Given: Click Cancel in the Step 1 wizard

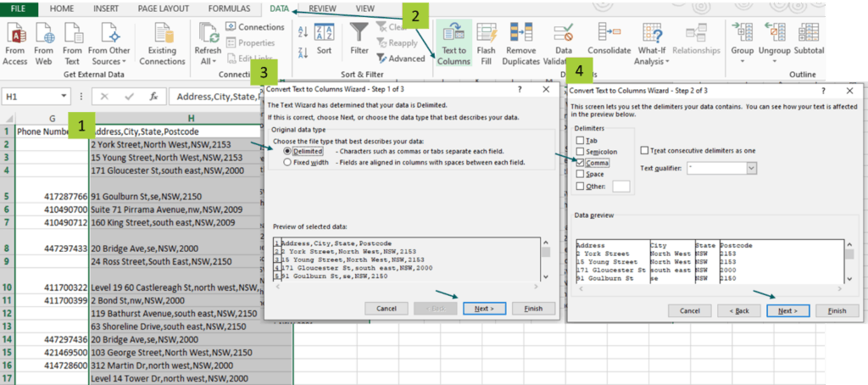Looking at the screenshot, I should pyautogui.click(x=387, y=309).
